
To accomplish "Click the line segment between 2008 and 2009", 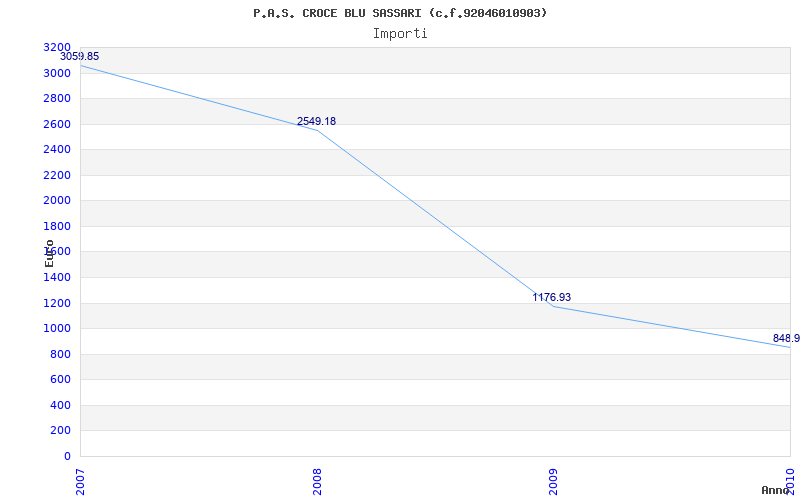I will point(435,218).
